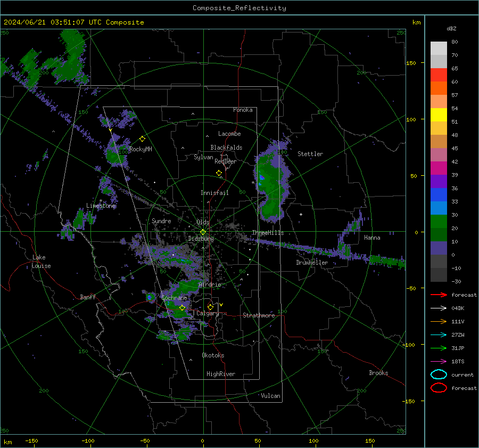Screen dimensions: 479x448
Task: Click the 'dBZ' legend heading
Action: pos(451,28)
